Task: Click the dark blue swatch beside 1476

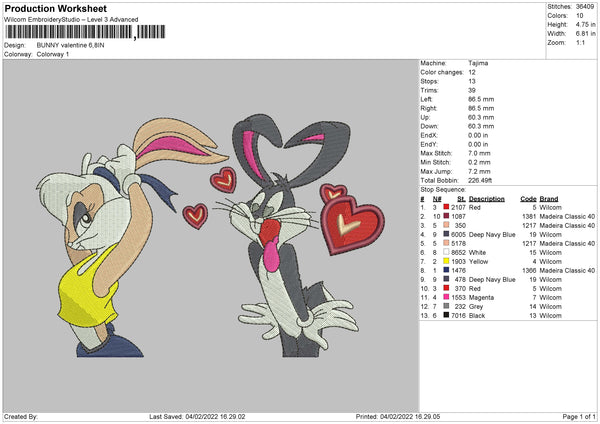Action: [x=446, y=270]
